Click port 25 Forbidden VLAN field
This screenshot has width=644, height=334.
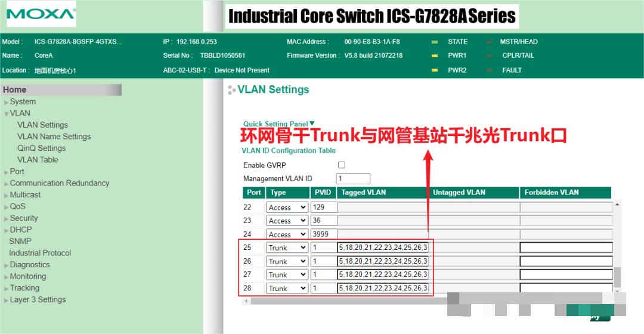[566, 248]
